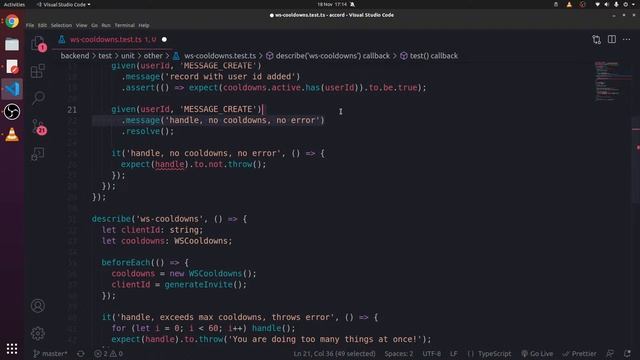Open the clock and calendar in top bar

332,4
